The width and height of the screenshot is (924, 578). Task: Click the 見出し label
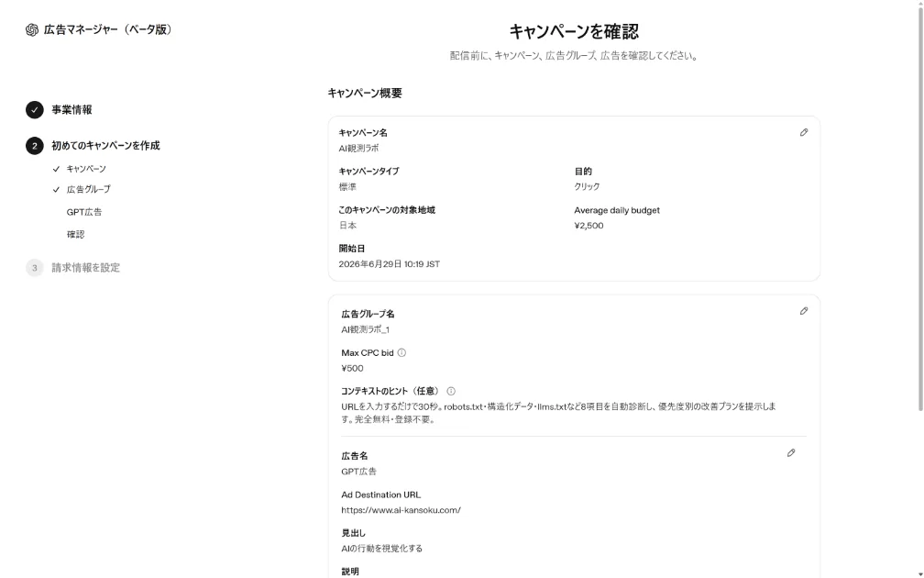coord(353,533)
